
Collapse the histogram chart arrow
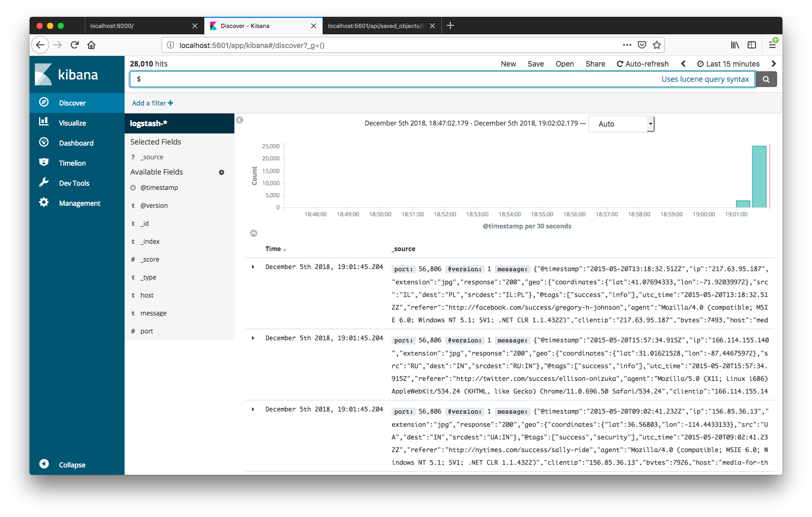coord(253,233)
